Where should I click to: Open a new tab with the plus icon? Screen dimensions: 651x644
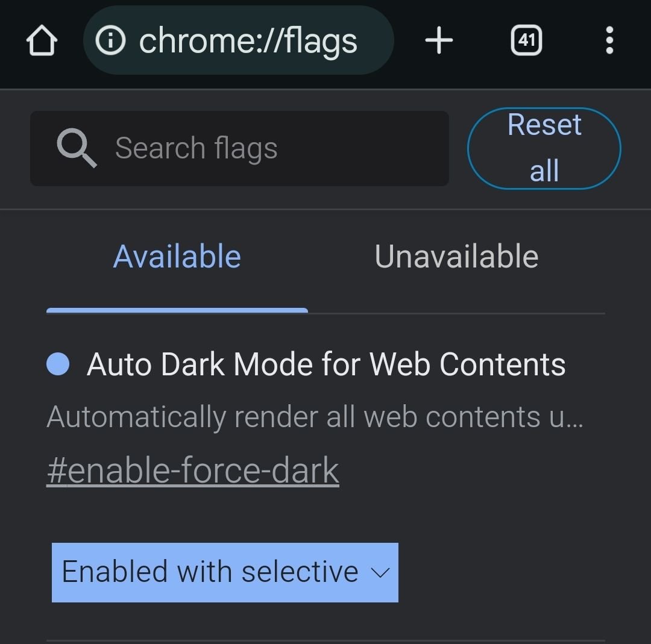438,40
